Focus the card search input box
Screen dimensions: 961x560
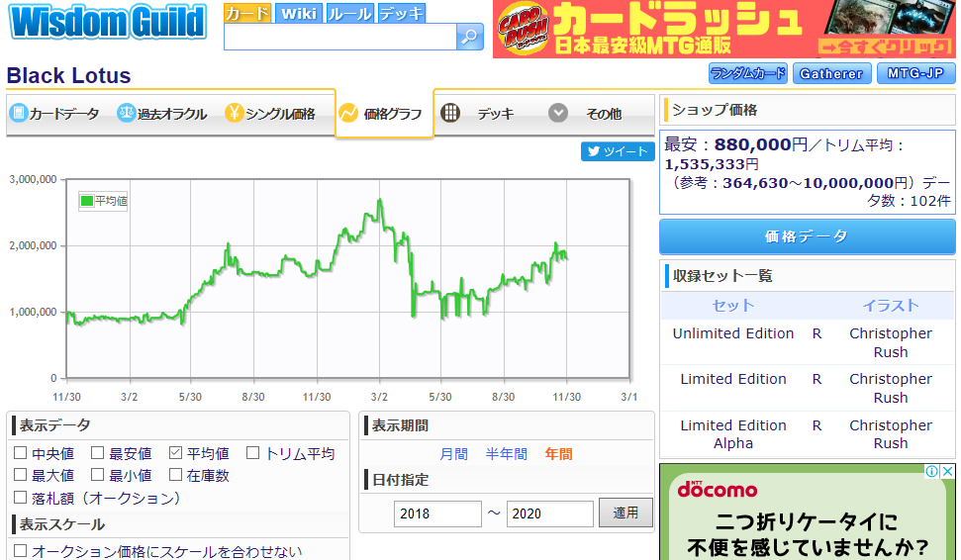point(340,37)
